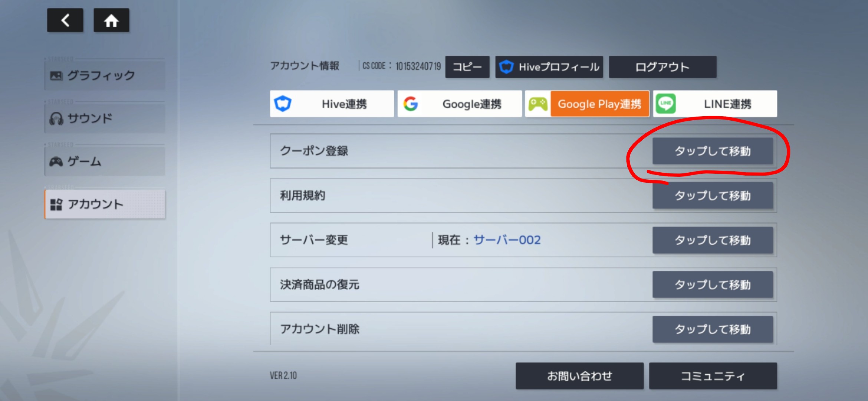This screenshot has width=868, height=401.
Task: Tap the Google G logo icon
Action: tap(411, 104)
